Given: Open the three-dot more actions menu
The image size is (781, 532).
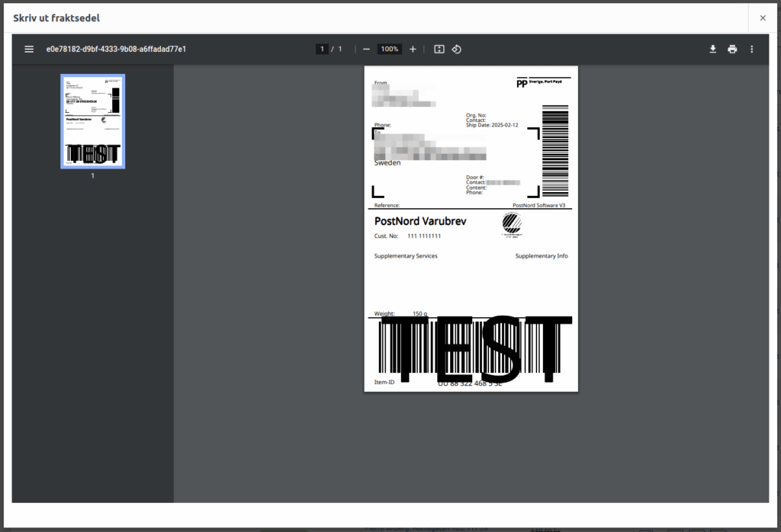Looking at the screenshot, I should click(751, 49).
